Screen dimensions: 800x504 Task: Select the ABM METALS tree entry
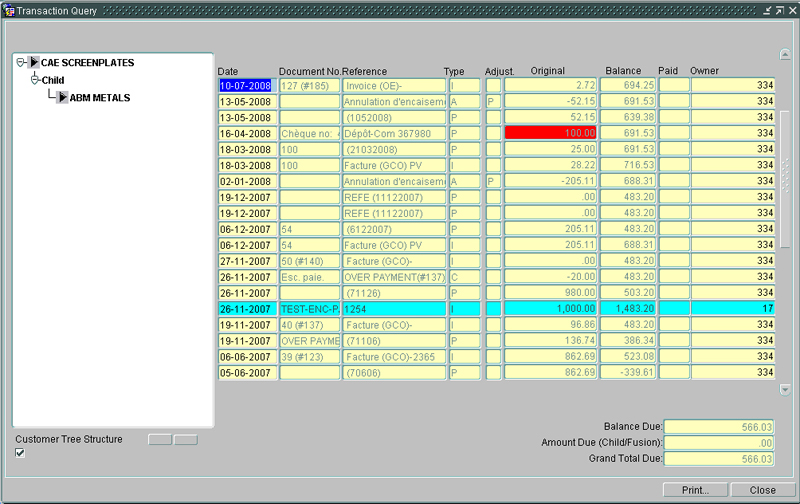[x=99, y=98]
